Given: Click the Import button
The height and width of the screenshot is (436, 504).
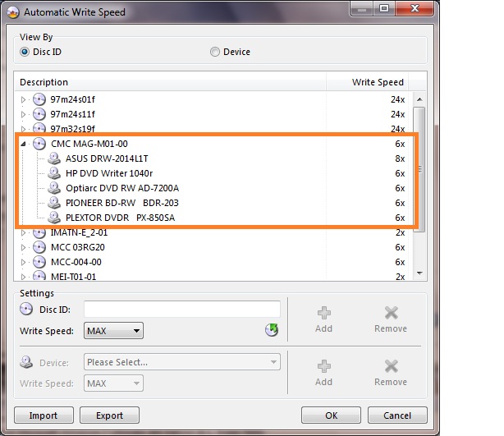Looking at the screenshot, I should [44, 415].
